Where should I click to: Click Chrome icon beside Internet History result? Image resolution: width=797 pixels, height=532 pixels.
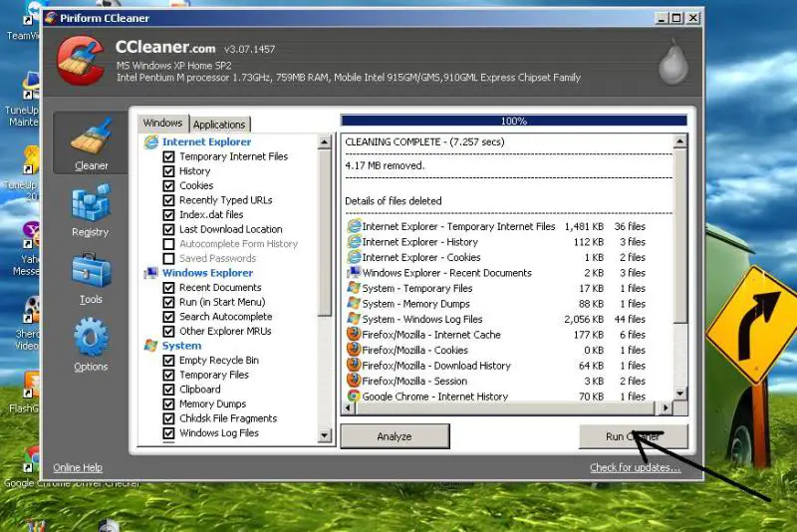click(354, 396)
